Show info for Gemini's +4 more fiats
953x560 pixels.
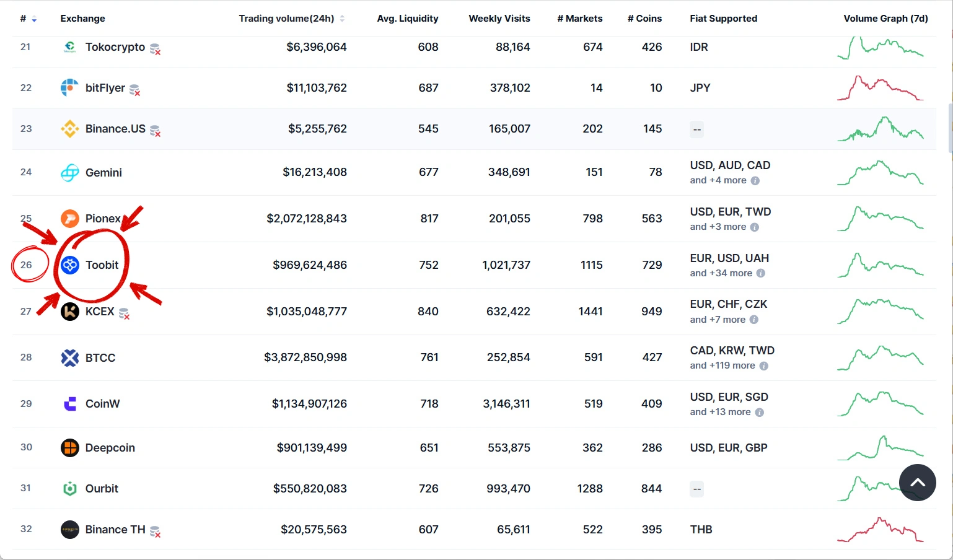pyautogui.click(x=755, y=181)
